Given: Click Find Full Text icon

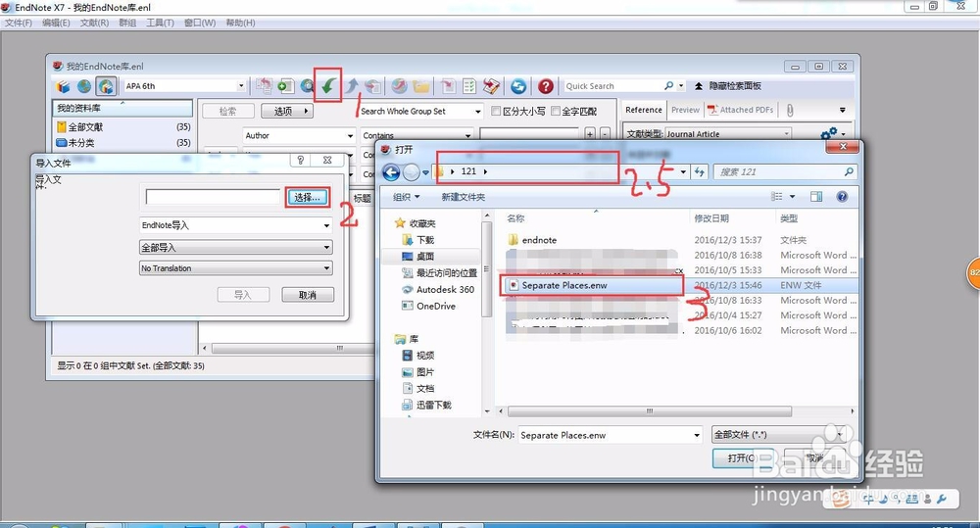Looking at the screenshot, I should [373, 86].
